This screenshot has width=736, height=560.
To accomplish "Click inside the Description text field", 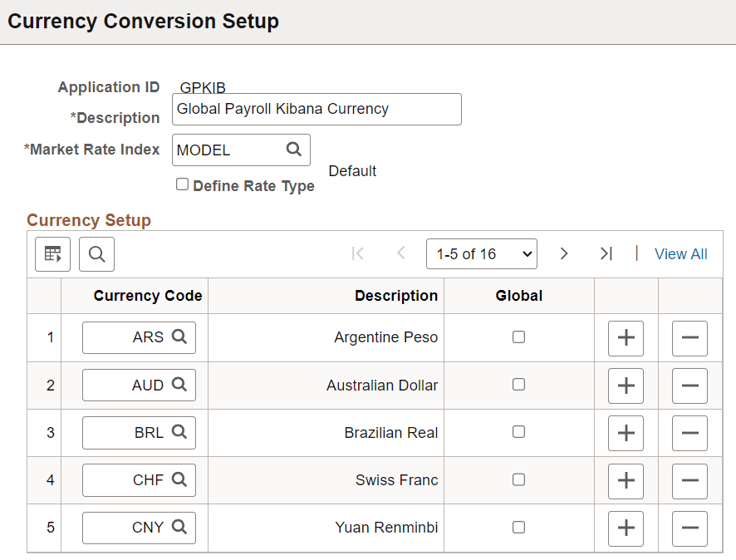I will tap(316, 109).
